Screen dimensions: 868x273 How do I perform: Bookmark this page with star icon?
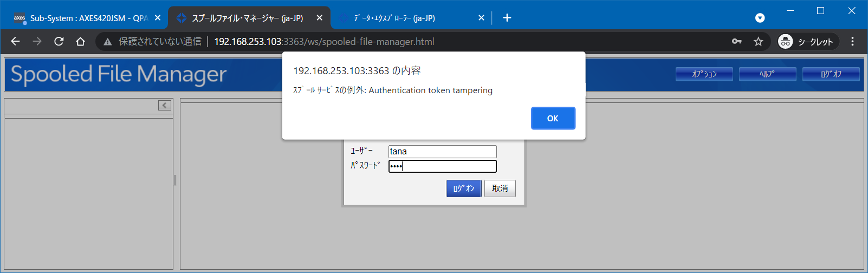(759, 42)
